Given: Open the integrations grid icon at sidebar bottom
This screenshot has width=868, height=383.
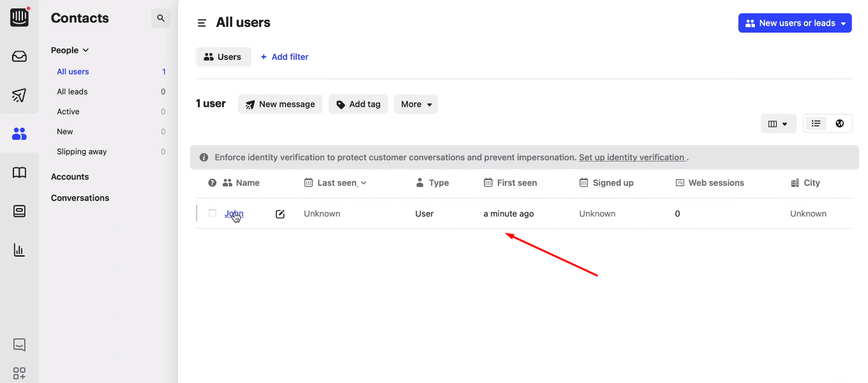Looking at the screenshot, I should tap(19, 372).
